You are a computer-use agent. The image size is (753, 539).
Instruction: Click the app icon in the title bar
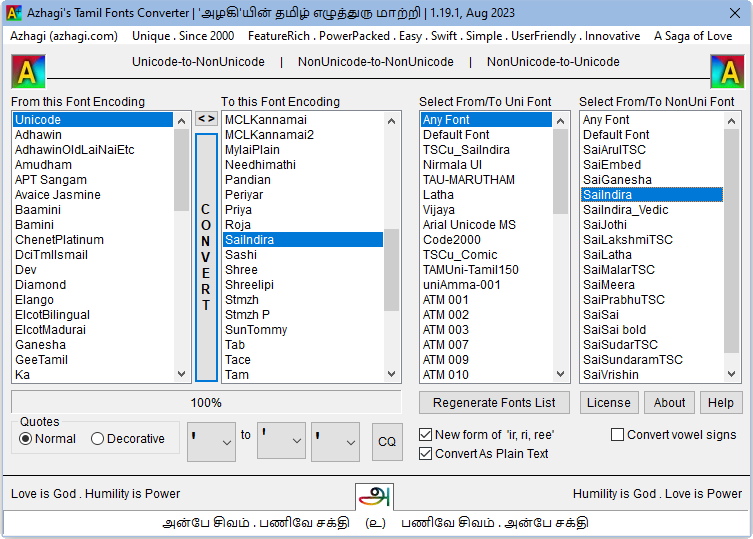click(x=13, y=12)
